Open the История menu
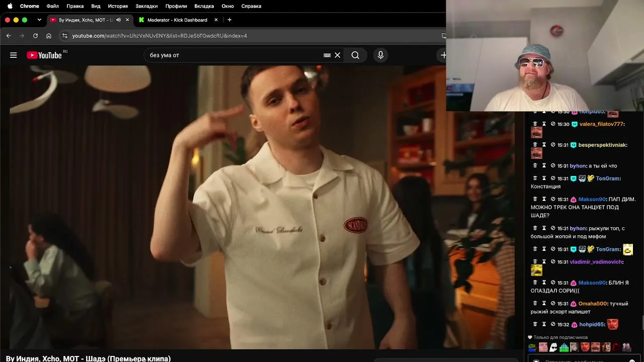Image resolution: width=644 pixels, height=362 pixels. tap(118, 6)
